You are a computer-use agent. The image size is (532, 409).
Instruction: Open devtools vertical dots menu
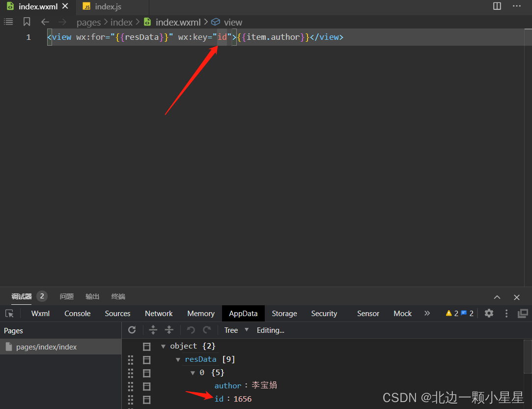tap(506, 313)
